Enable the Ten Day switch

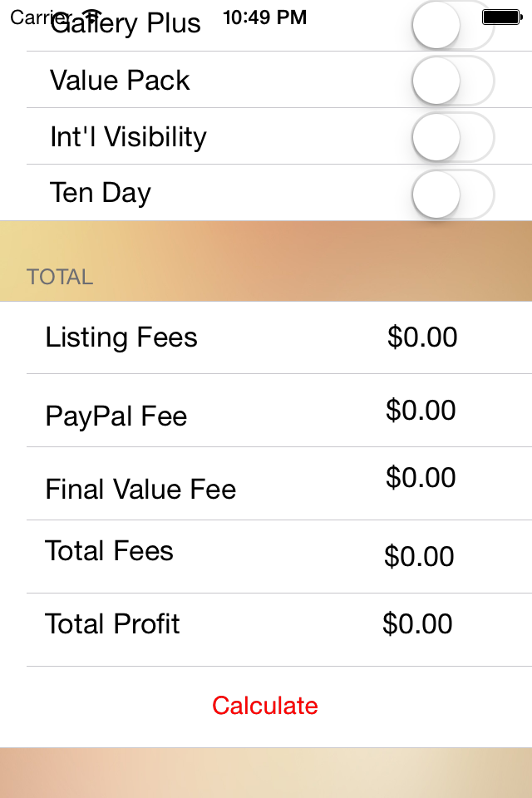click(x=453, y=194)
